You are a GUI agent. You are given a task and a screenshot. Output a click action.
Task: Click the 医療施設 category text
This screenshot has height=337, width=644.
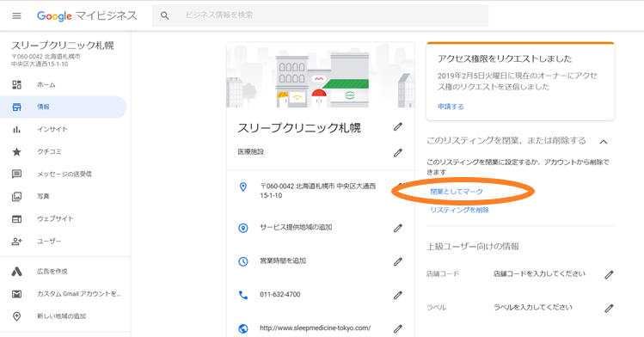pos(250,152)
